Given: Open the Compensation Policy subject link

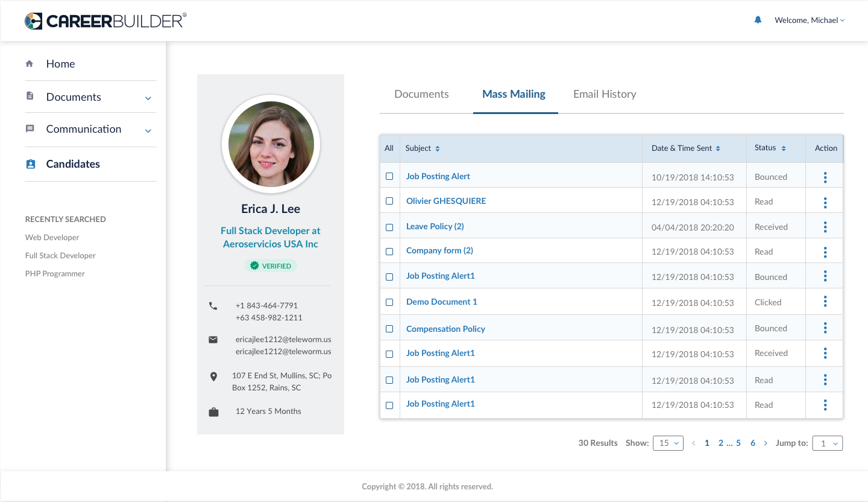Looking at the screenshot, I should point(445,329).
